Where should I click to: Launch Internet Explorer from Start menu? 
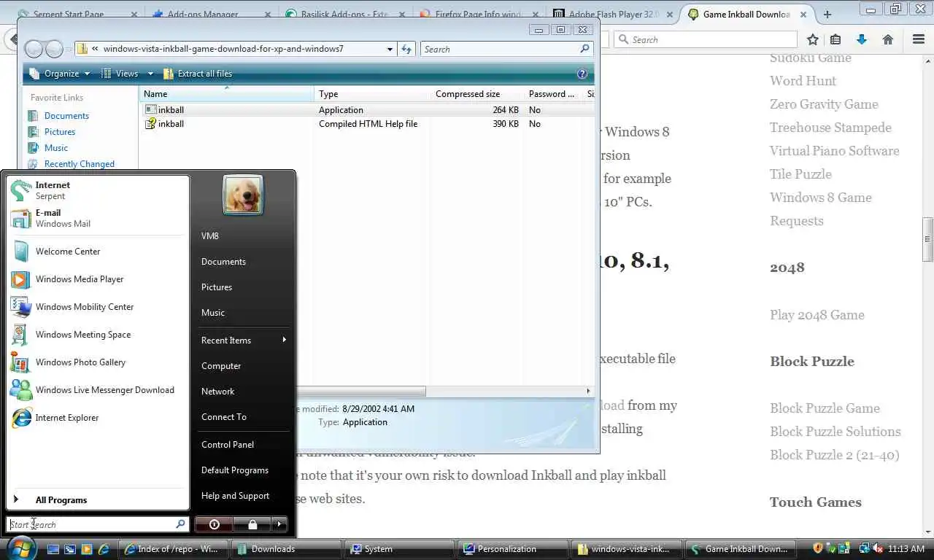click(x=98, y=418)
